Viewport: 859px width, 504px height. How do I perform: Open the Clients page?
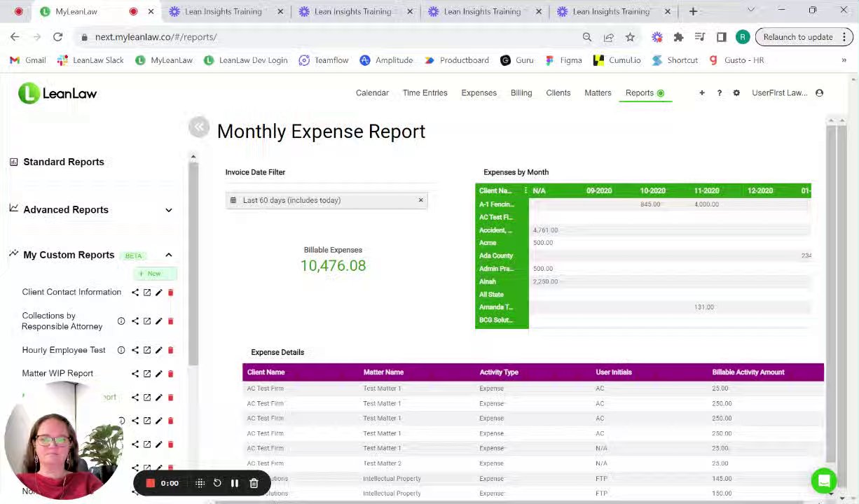[x=558, y=93]
